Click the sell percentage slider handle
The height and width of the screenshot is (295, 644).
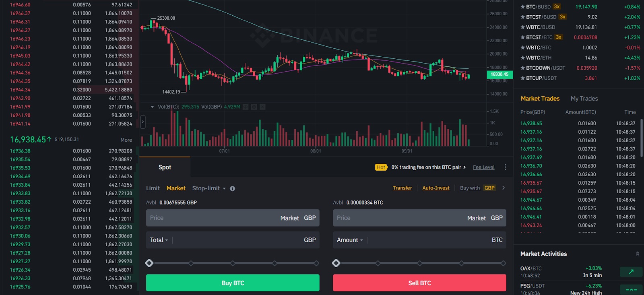coord(336,263)
